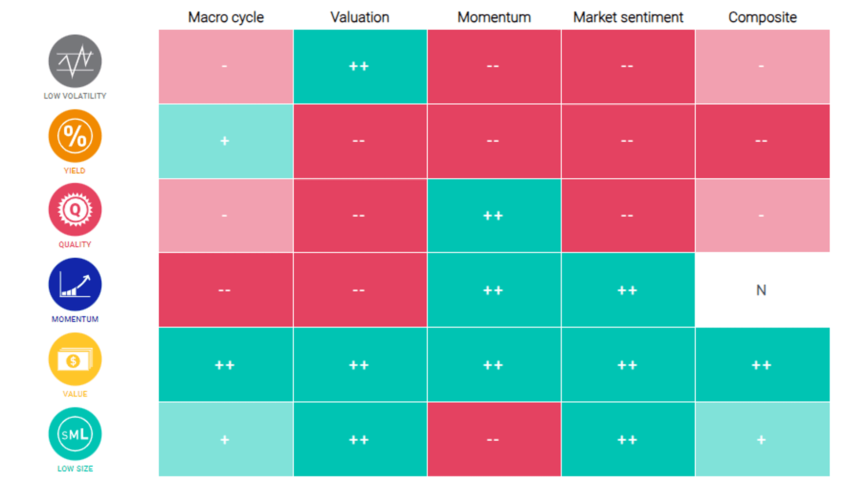Screen dimensions: 868x504
Task: Click the blue Momentum chart icon
Action: coord(75,285)
